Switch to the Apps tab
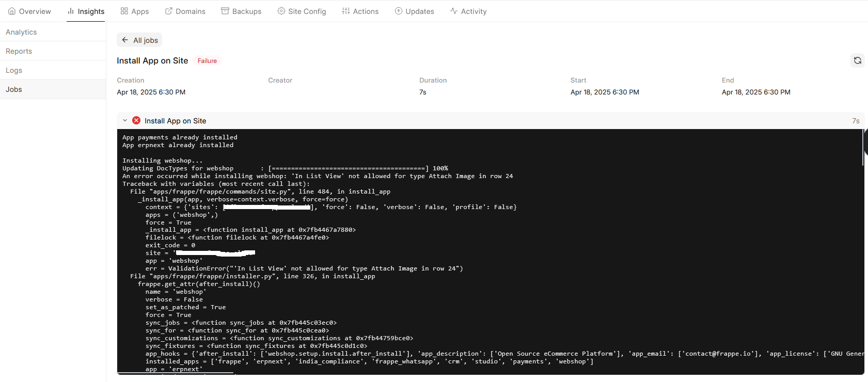 tap(134, 11)
